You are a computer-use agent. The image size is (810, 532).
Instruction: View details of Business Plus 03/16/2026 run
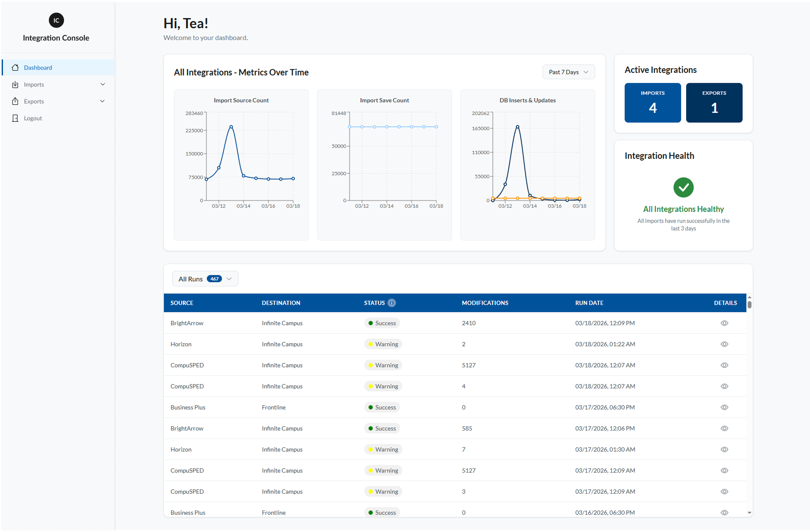pos(724,513)
